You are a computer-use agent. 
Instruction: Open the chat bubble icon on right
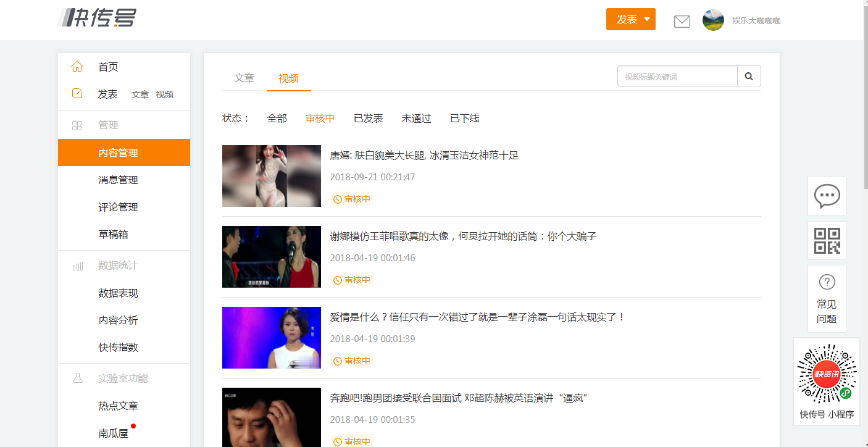827,196
